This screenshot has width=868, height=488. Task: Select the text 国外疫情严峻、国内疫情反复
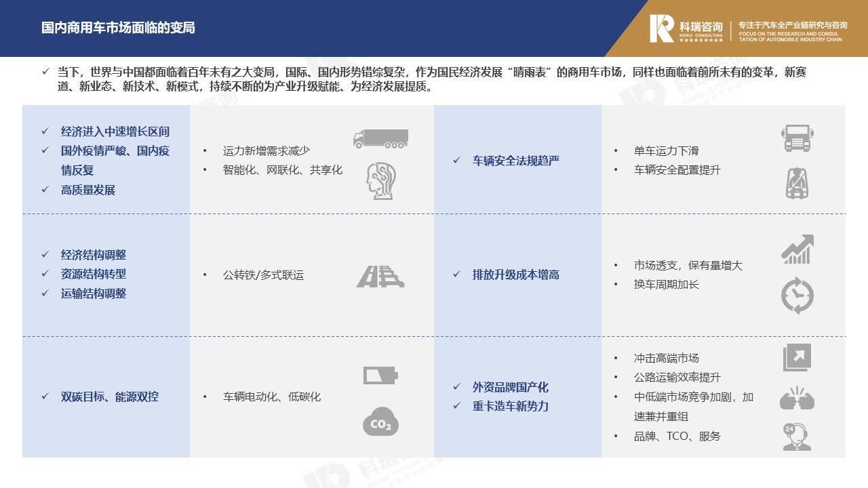(x=115, y=160)
